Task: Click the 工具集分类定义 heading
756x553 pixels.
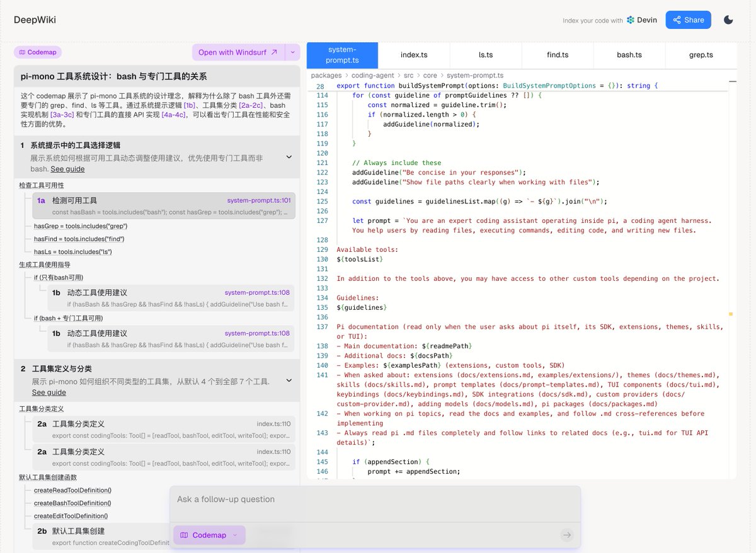Action: [41, 409]
